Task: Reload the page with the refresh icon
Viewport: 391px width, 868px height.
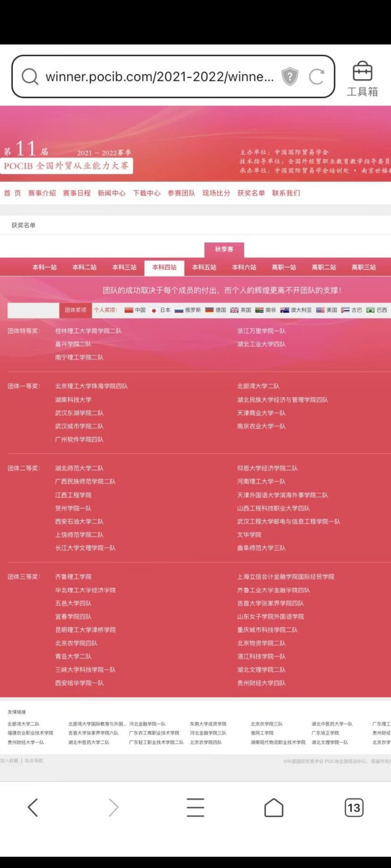Action: 316,76
